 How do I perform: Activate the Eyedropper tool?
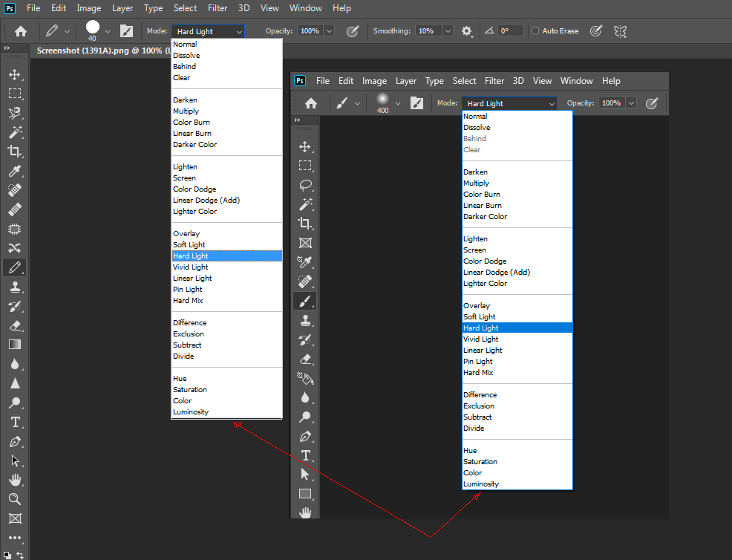[15, 170]
